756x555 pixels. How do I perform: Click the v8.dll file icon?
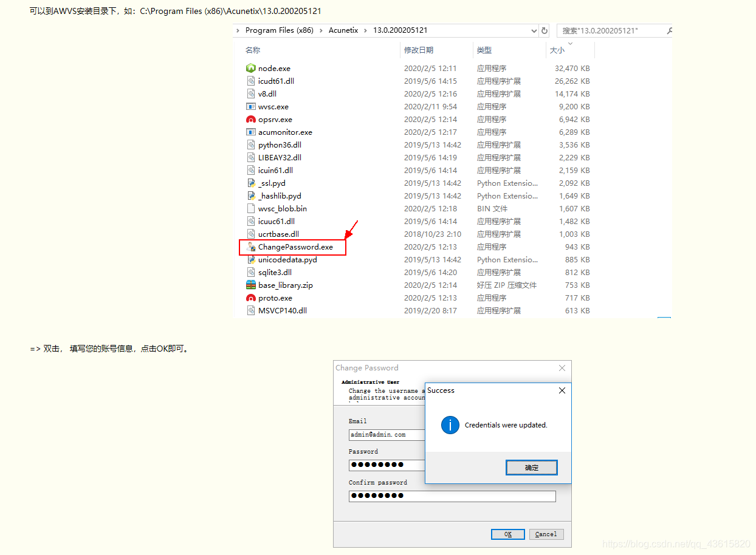pos(251,94)
